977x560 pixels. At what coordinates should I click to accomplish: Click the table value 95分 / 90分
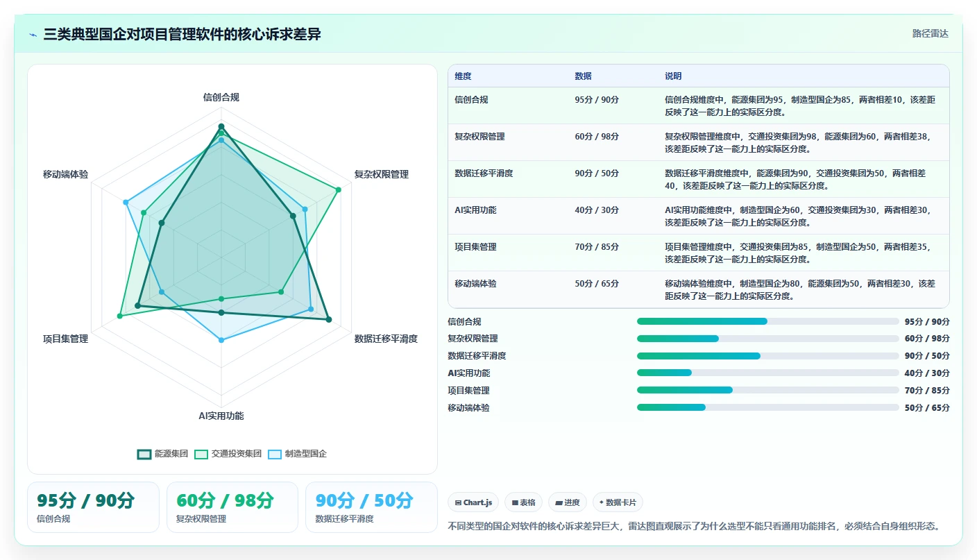click(597, 100)
